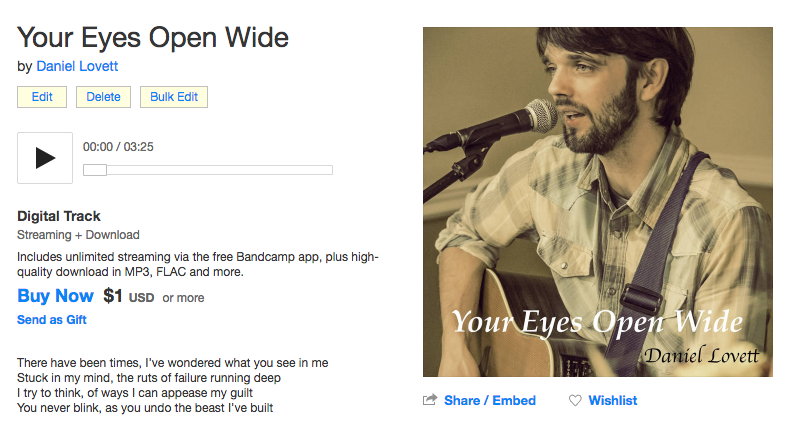Screen dimensions: 789x431
Task: Open Bulk Edit
Action: (174, 97)
